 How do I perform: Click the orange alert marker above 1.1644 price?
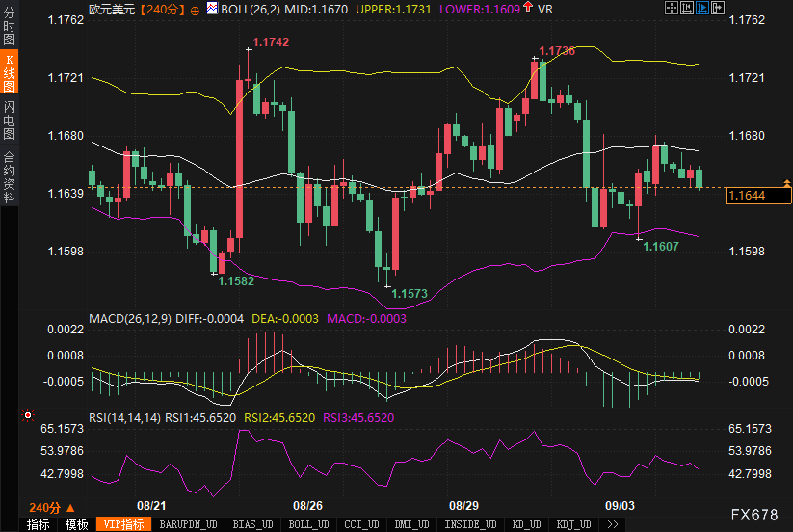(787, 183)
